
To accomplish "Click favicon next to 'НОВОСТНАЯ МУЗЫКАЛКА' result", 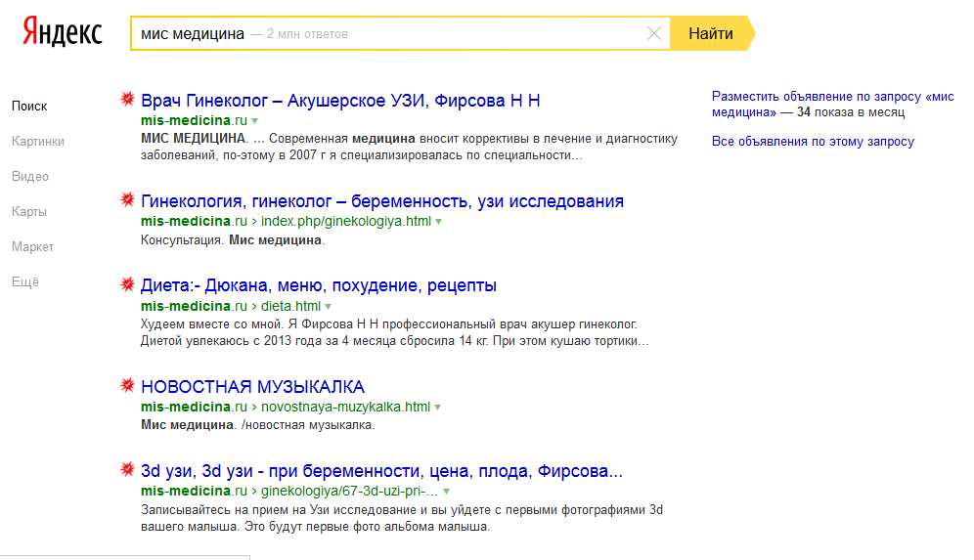I will [x=127, y=385].
